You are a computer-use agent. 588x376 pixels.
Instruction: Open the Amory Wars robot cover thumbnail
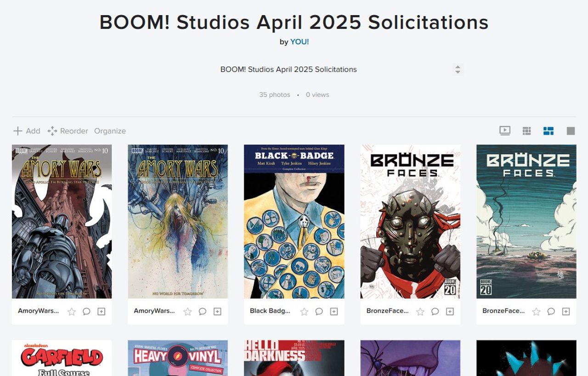coord(62,222)
